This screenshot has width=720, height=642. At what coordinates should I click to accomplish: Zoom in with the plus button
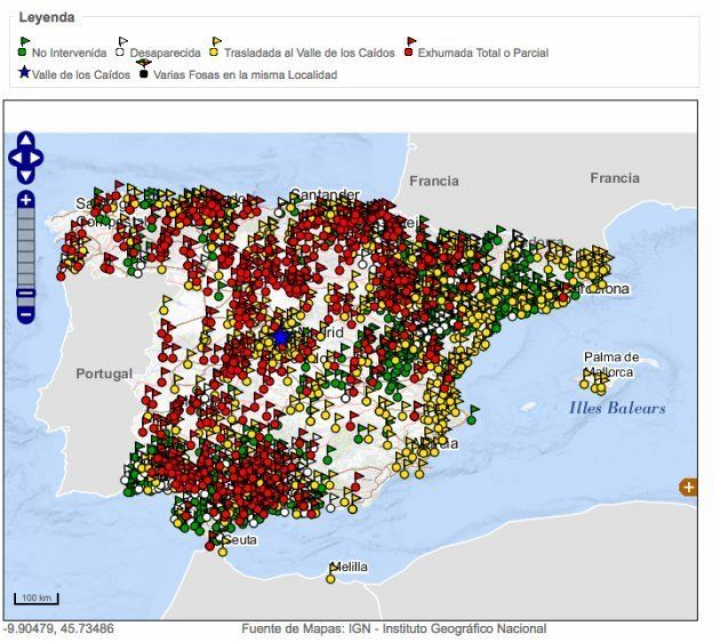[x=26, y=200]
